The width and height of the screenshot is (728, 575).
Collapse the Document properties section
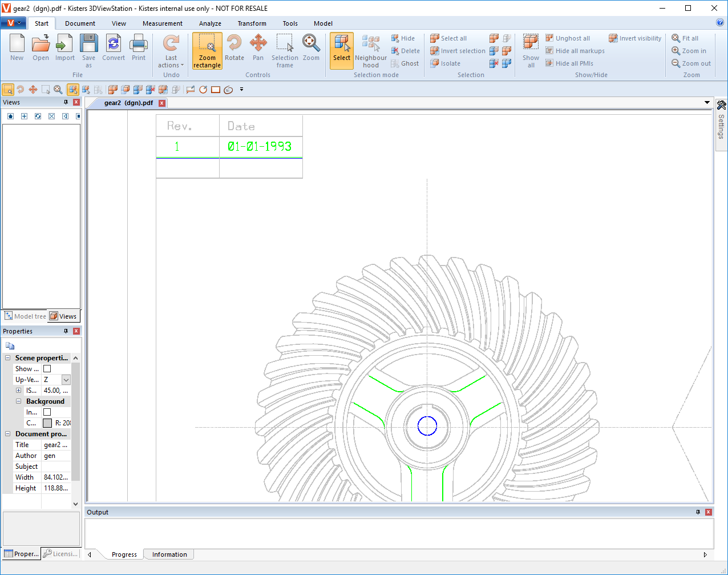pos(8,434)
